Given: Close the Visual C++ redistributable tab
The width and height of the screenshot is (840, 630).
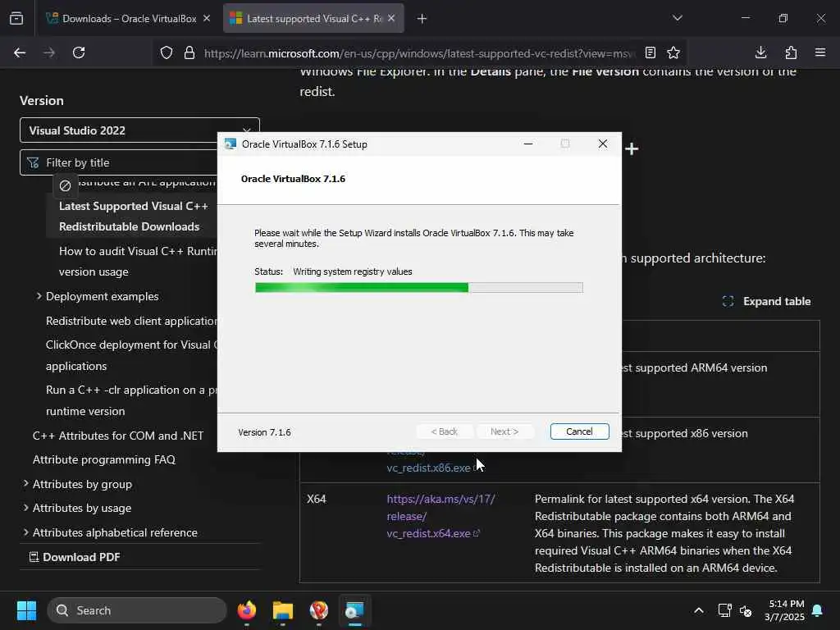Looking at the screenshot, I should pos(391,18).
